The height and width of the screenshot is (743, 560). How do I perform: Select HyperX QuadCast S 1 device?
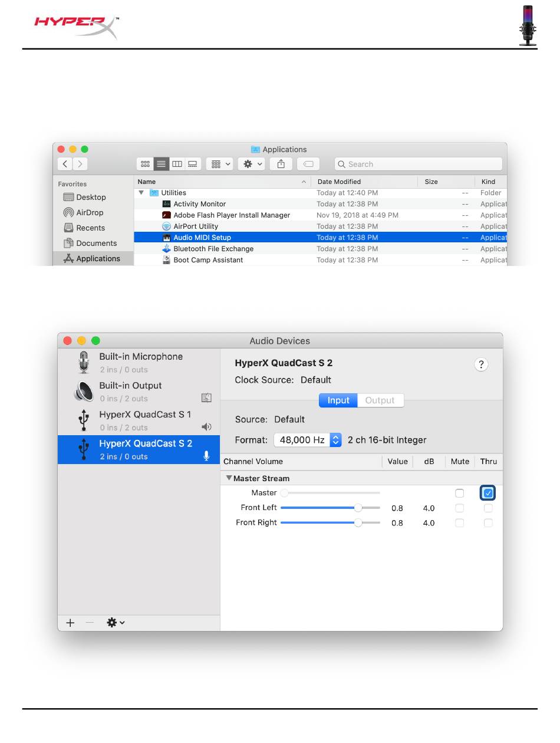pos(139,420)
